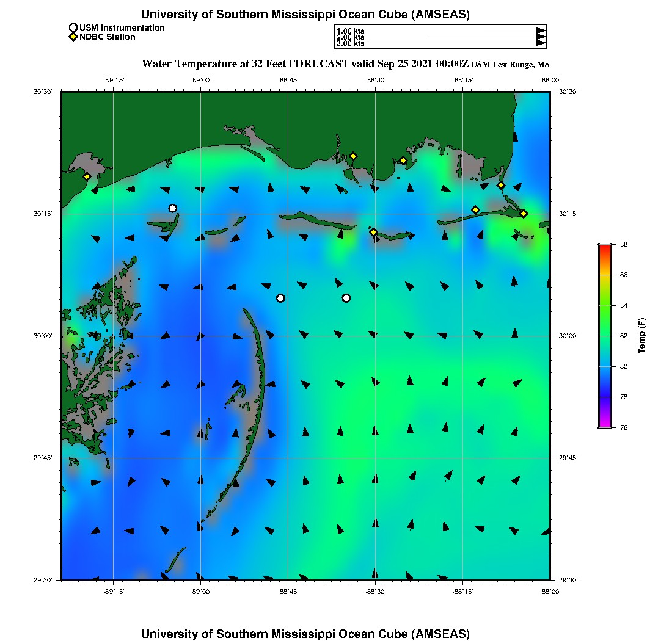
Task: Click USM circle marker just west of 88°45'
Action: point(280,298)
